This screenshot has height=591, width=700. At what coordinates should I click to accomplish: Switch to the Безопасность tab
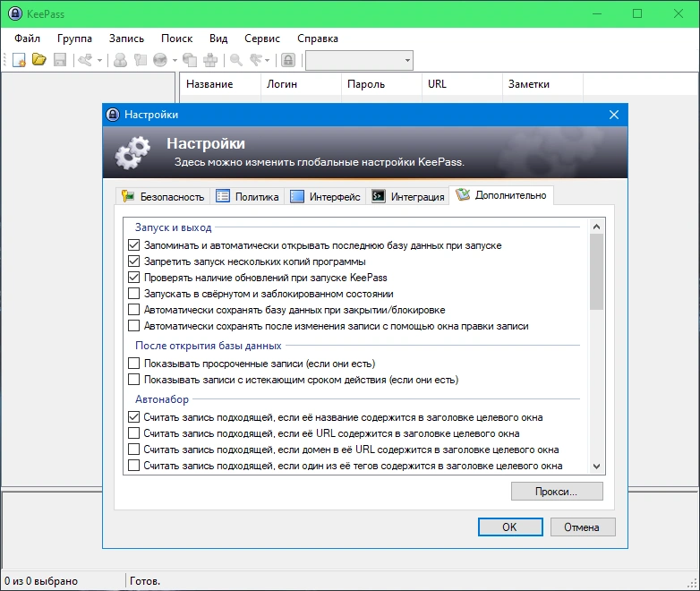(163, 197)
